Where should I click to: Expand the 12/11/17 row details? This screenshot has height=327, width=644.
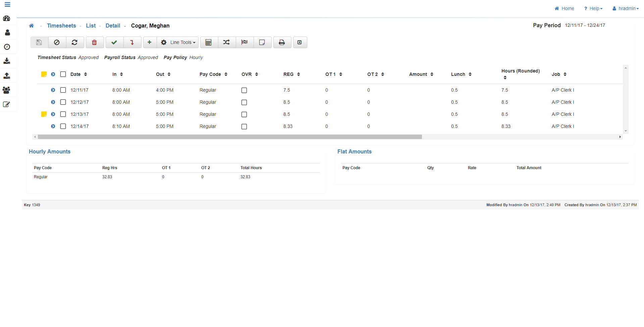(53, 90)
